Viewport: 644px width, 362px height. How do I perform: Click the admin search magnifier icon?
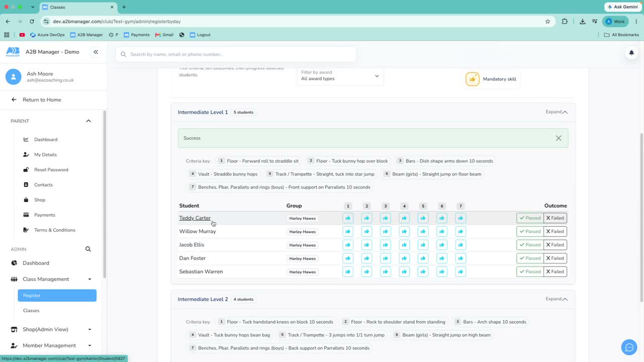[x=88, y=249]
